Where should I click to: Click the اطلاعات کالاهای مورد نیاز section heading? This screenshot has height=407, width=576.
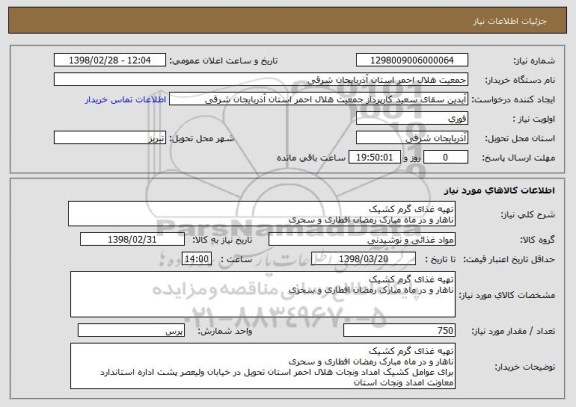pyautogui.click(x=500, y=190)
